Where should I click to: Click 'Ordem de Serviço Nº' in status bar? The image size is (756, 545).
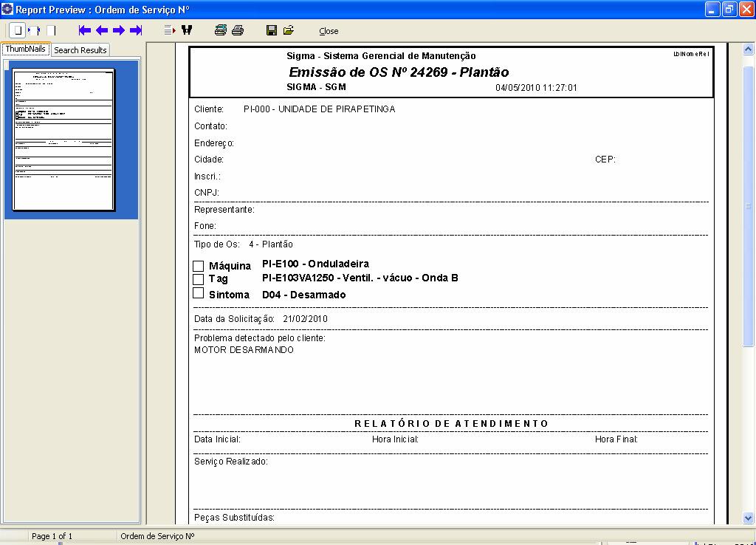tap(158, 536)
